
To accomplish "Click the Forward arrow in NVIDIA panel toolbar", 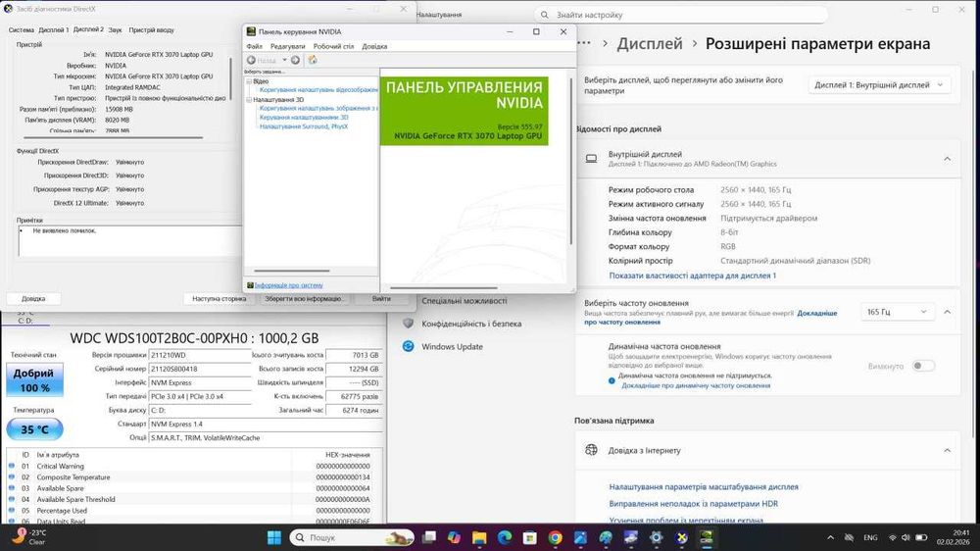I will 295,60.
